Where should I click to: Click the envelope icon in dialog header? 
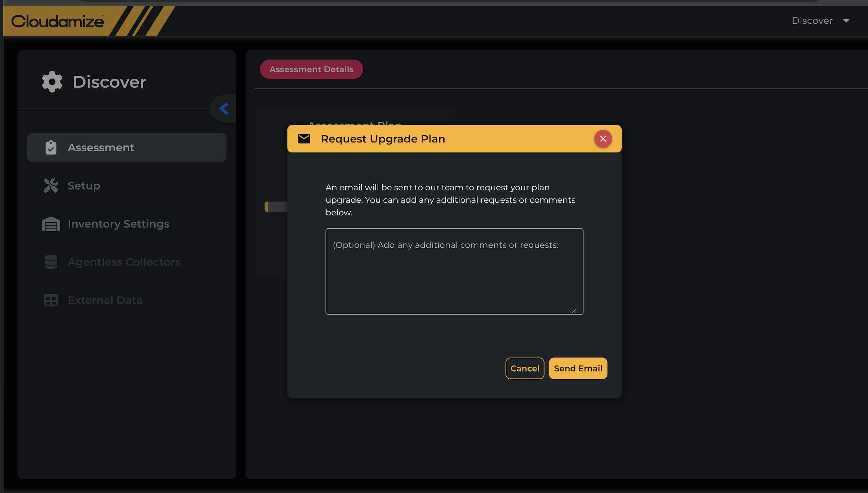(304, 139)
